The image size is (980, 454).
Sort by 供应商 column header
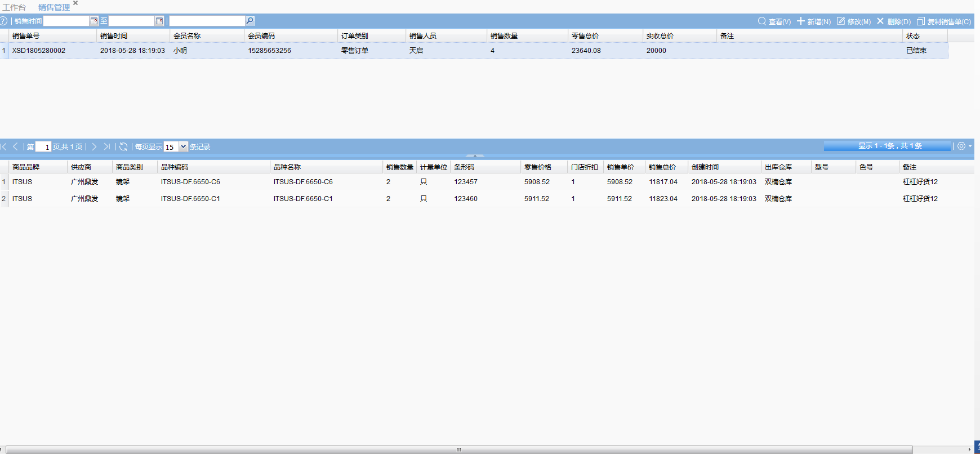(90, 167)
